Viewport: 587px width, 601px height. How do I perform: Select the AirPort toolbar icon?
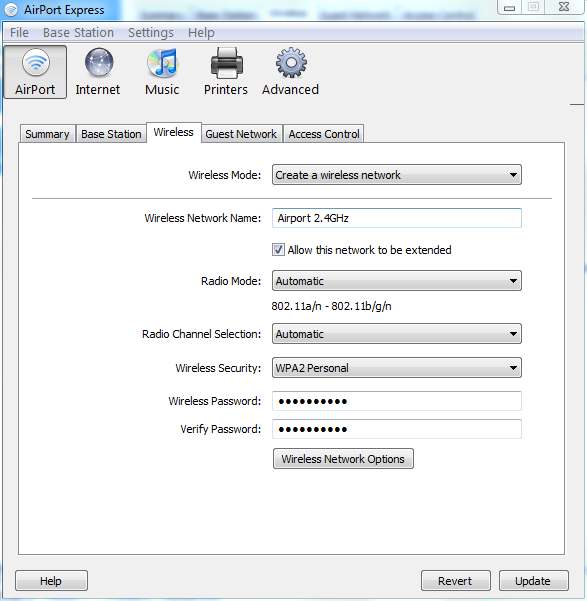(x=35, y=72)
